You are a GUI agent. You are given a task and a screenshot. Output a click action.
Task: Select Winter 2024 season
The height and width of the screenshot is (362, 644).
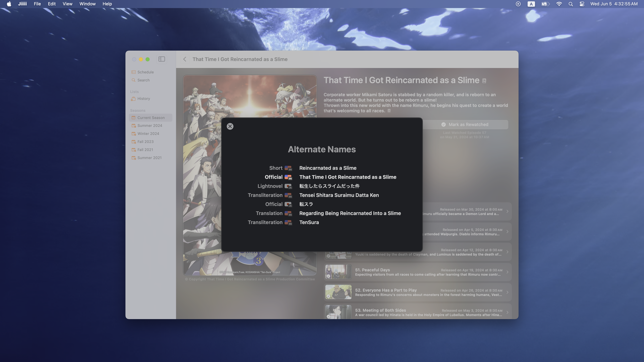coord(148,134)
